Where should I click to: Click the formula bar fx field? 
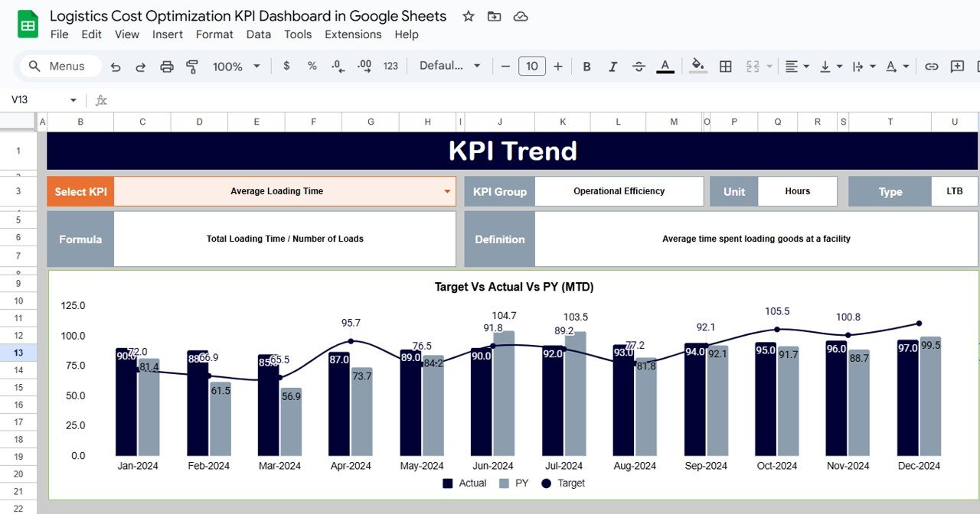tap(101, 99)
